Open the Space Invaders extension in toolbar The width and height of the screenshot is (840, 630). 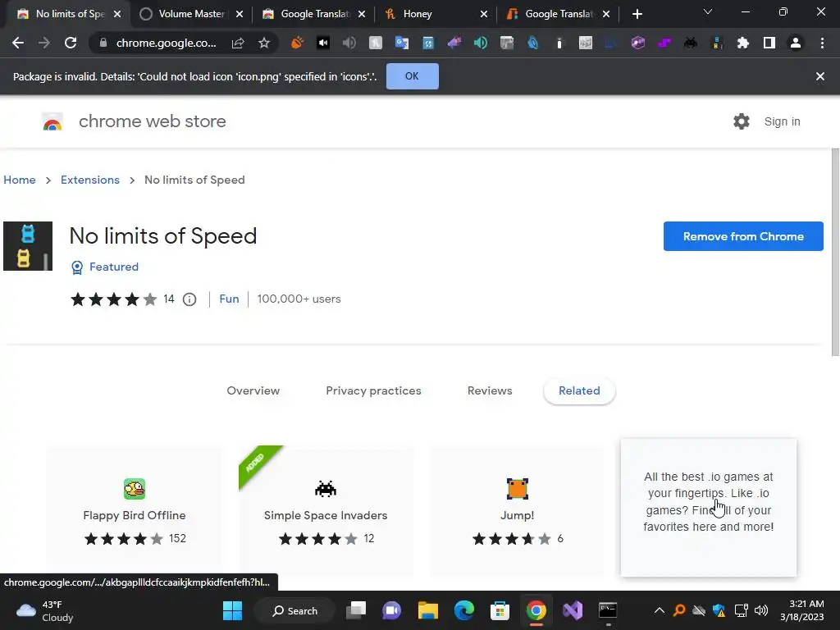(x=691, y=43)
